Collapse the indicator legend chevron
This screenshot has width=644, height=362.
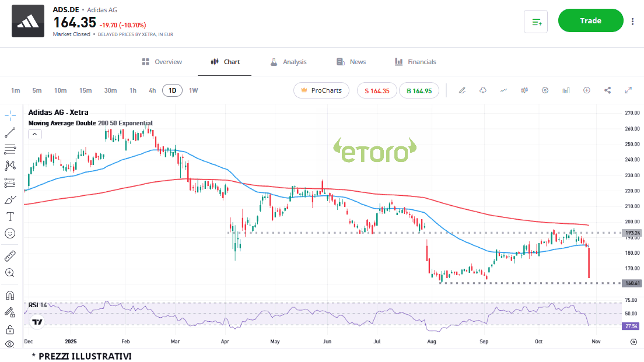click(x=34, y=134)
